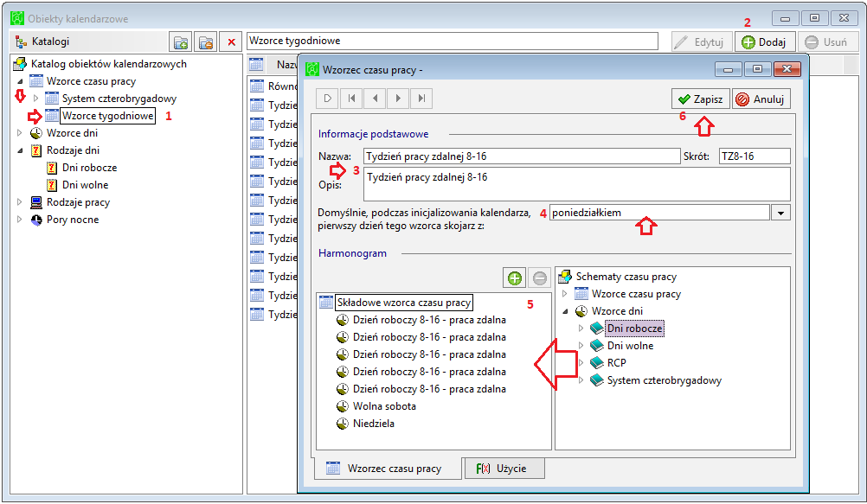867x504 pixels.
Task: Expand System czterobrygadowy in schematy tree
Action: 581,380
